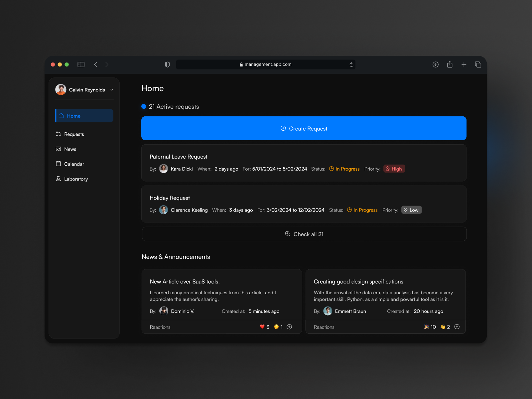This screenshot has width=532, height=399.
Task: Add a reaction on the design specifications card
Action: [x=457, y=327]
